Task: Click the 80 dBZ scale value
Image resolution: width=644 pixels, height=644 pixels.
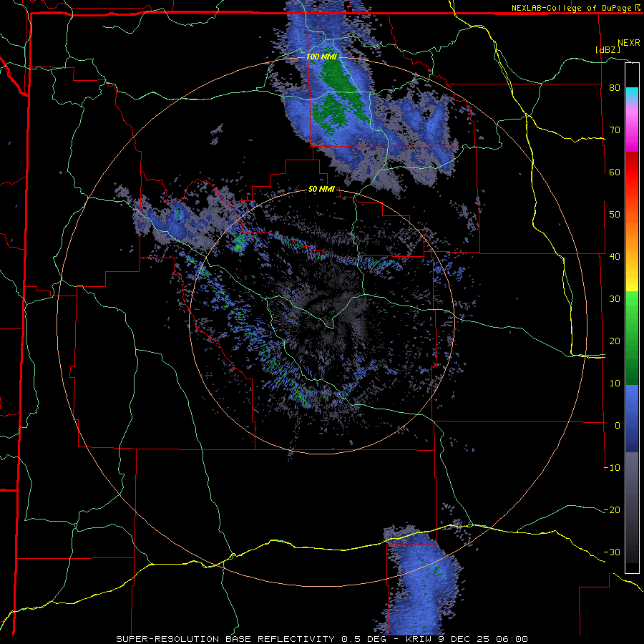Action: 615,88
